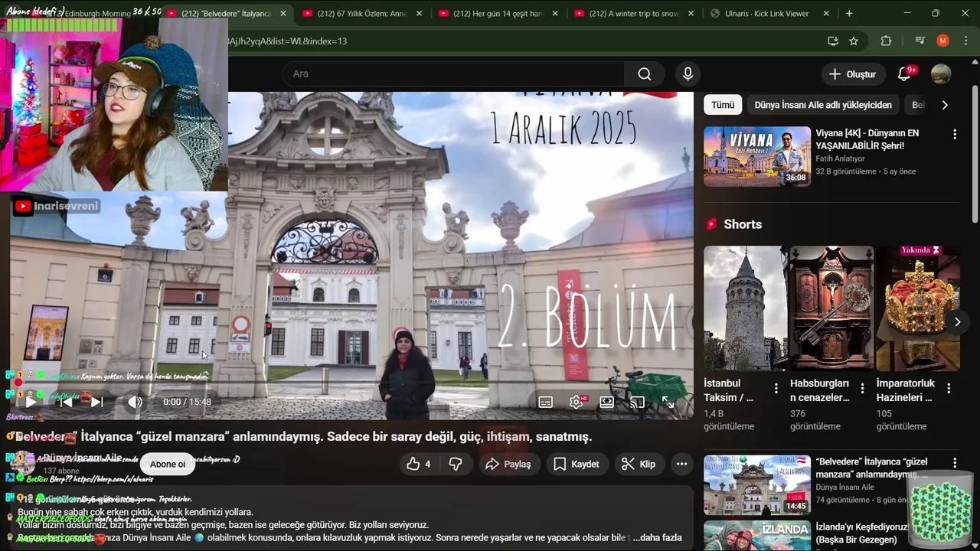
Task: Subscribe using the Abone ol button
Action: [x=168, y=464]
